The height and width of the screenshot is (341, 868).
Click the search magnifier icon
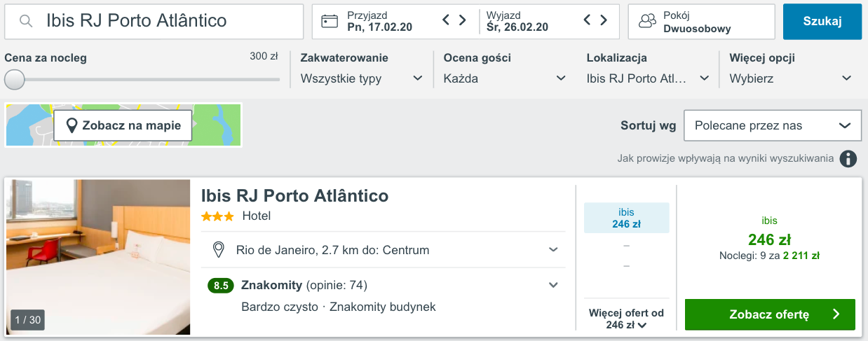[26, 21]
